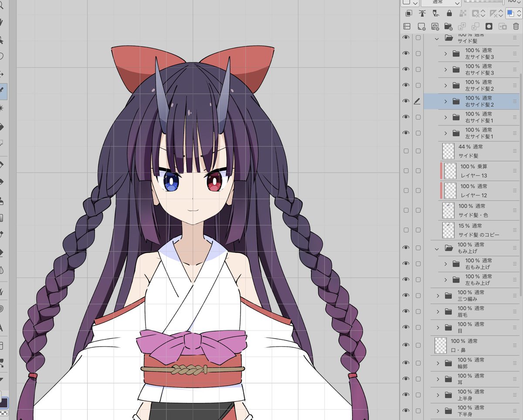
Task: Select the 上半身 folder layer
Action: 471,395
